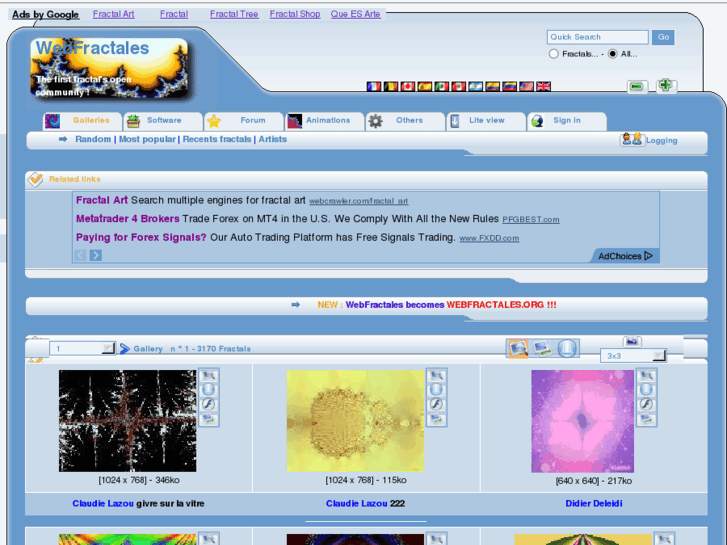
Task: Open the Forum tab
Action: coord(244,121)
